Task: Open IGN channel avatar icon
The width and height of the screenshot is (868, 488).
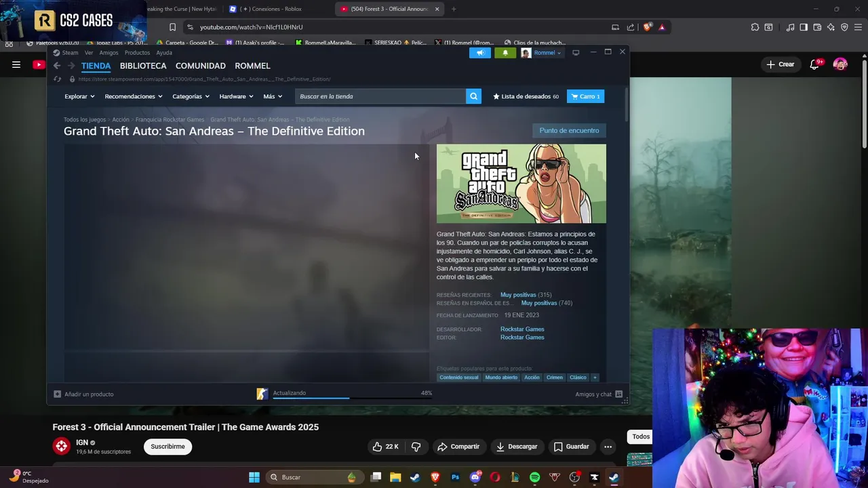Action: 61,446
